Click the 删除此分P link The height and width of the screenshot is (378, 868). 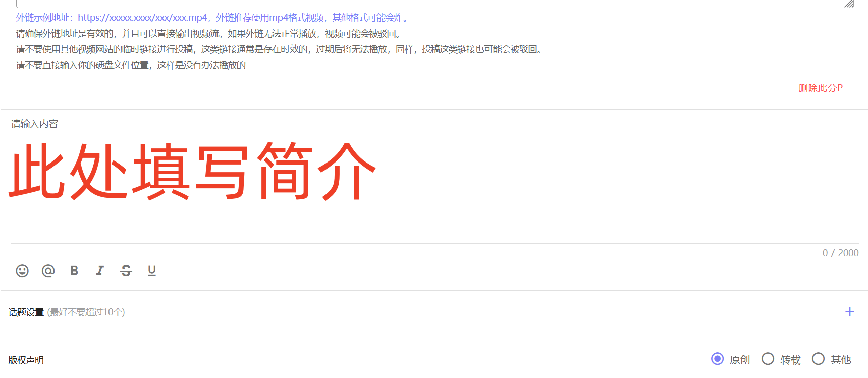(x=821, y=88)
